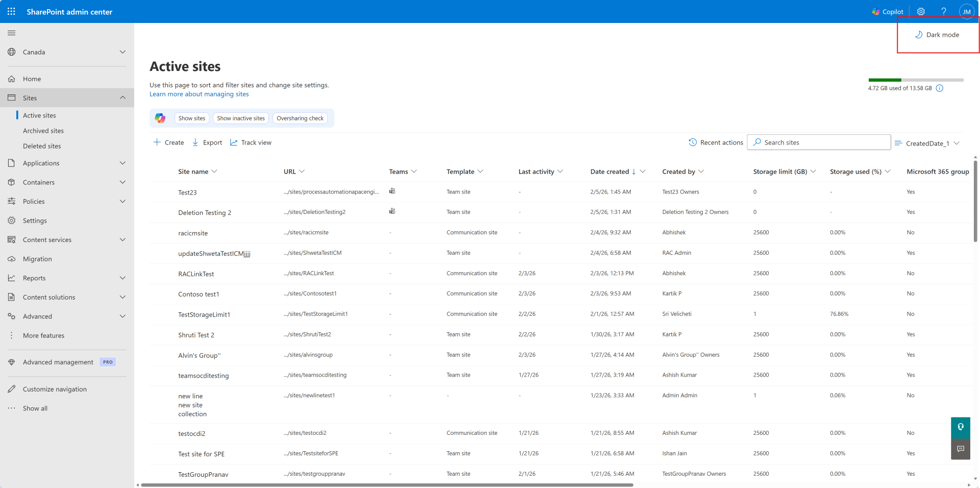The width and height of the screenshot is (980, 488).
Task: Click the magnifier icon in Search sites
Action: 757,142
